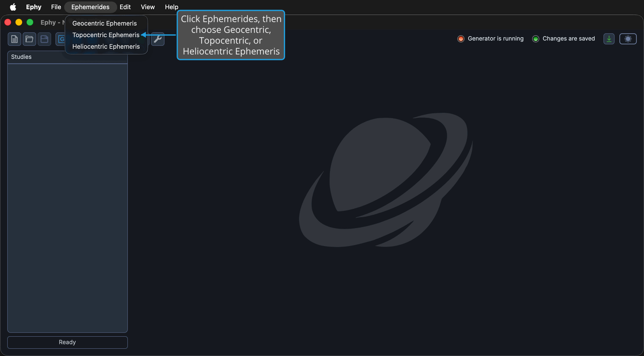Viewport: 644px width, 356px height.
Task: Open the Apple system menu
Action: point(13,7)
